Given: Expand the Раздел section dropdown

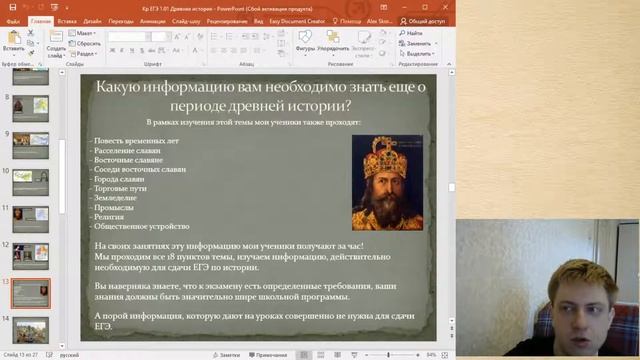Looking at the screenshot, I should [84, 54].
